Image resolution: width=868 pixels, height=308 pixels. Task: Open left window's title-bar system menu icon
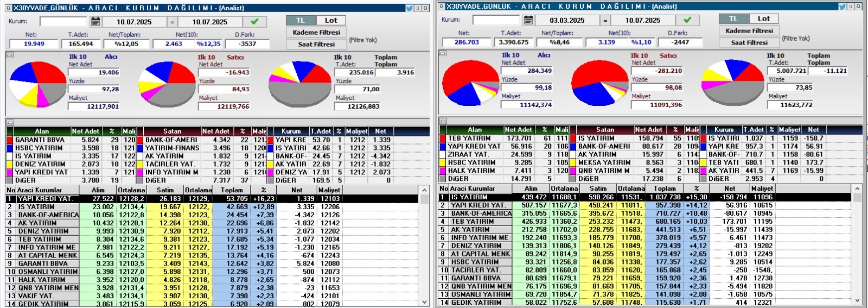(x=8, y=8)
